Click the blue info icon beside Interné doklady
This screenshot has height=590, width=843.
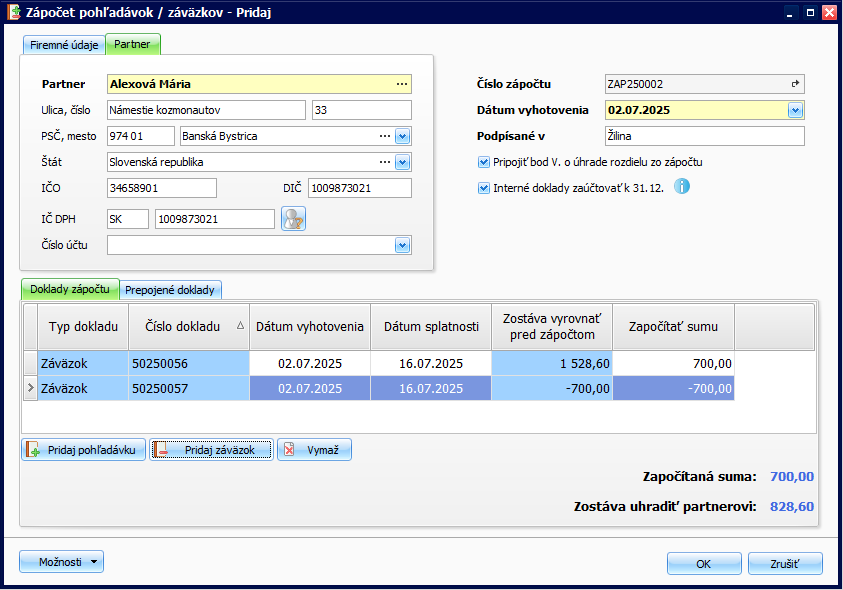pos(682,186)
